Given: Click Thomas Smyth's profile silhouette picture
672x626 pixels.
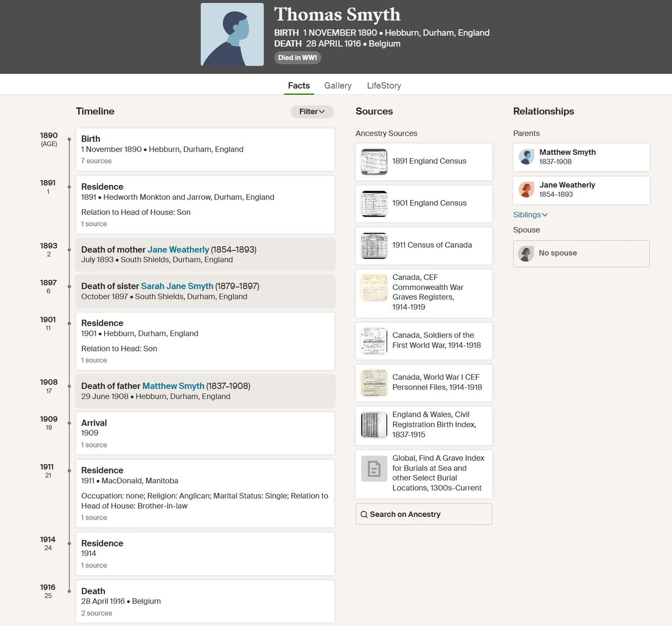Looking at the screenshot, I should click(232, 34).
